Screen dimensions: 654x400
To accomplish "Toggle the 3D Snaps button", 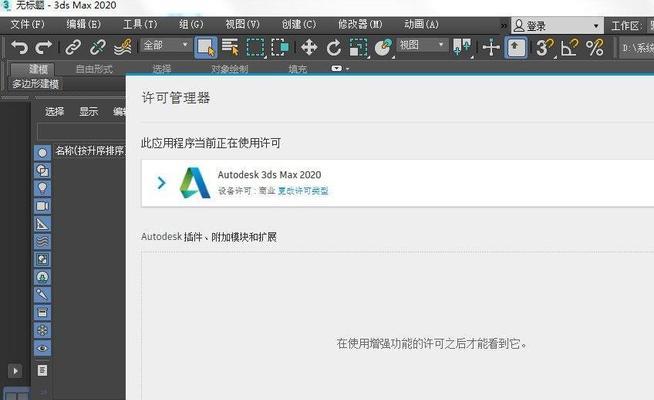I will coord(545,47).
